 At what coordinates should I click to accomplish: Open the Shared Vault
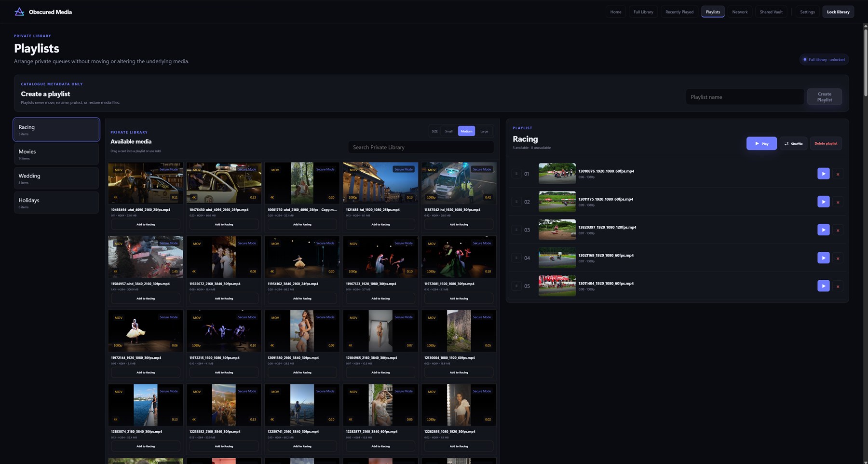click(771, 12)
